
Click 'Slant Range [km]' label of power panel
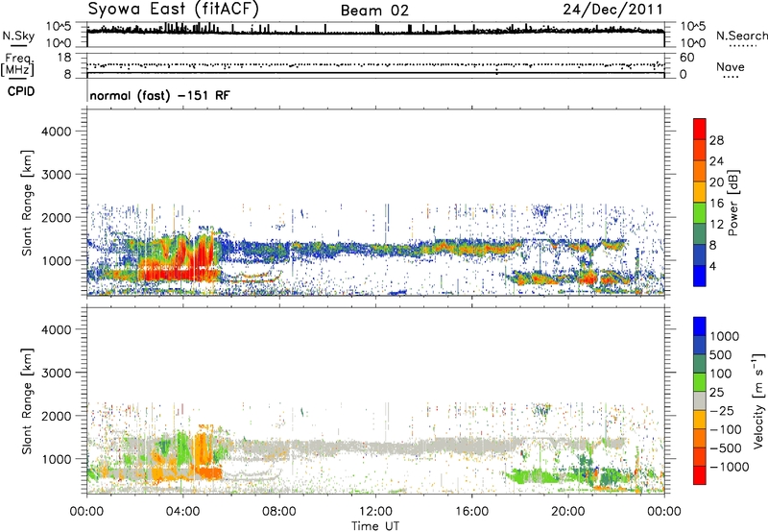[x=27, y=203]
